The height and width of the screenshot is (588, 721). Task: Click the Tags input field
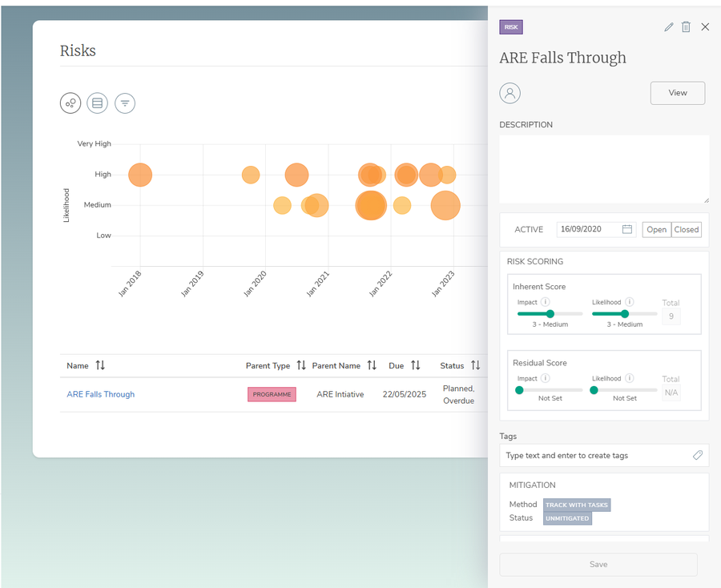point(597,455)
